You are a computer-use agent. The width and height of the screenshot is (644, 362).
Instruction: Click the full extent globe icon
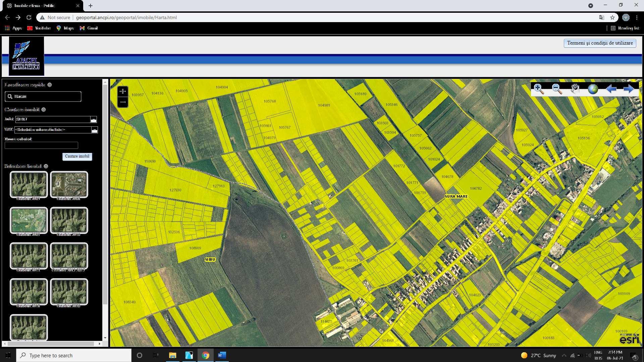coord(593,89)
